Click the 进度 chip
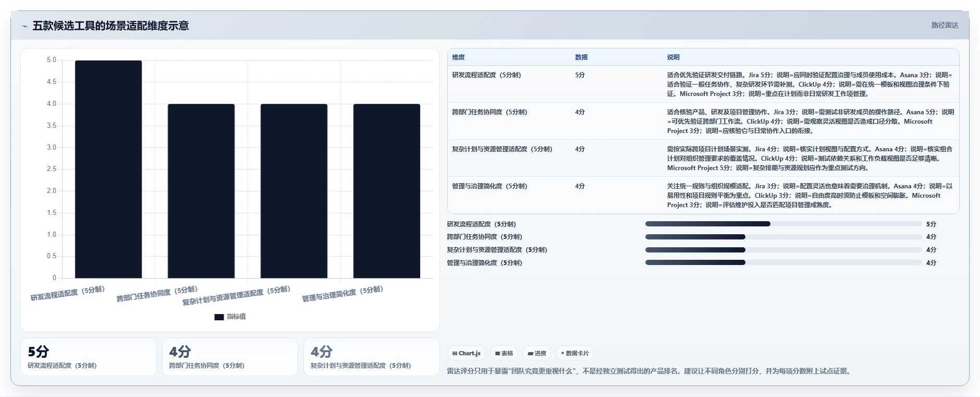Screen dimensions: 980x397 (537, 353)
